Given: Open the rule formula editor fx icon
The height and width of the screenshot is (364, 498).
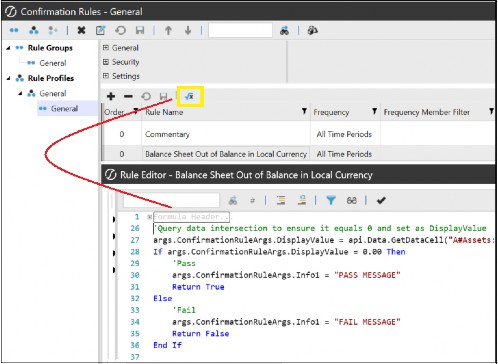Looking at the screenshot, I should pyautogui.click(x=190, y=97).
